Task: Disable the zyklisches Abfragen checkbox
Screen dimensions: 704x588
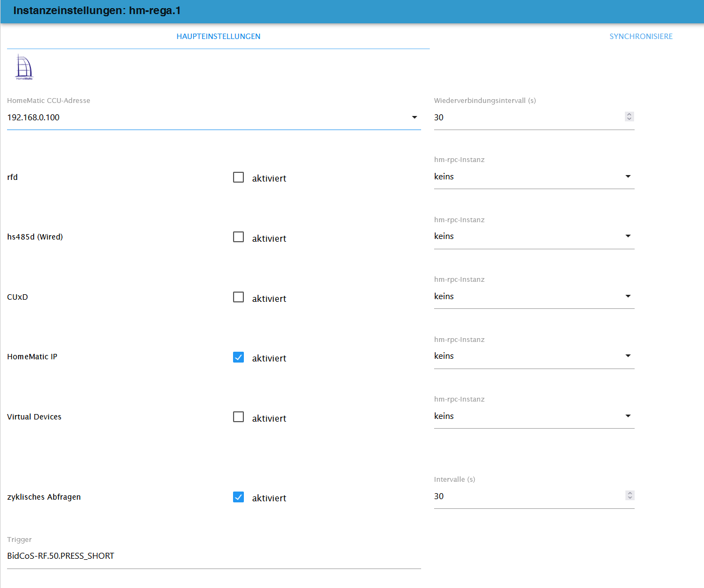Action: tap(238, 497)
